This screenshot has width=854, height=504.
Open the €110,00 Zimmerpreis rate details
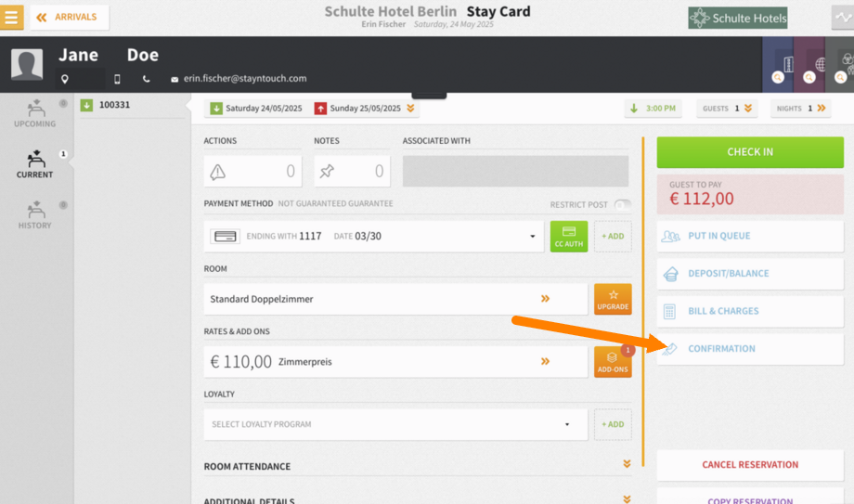click(x=395, y=361)
